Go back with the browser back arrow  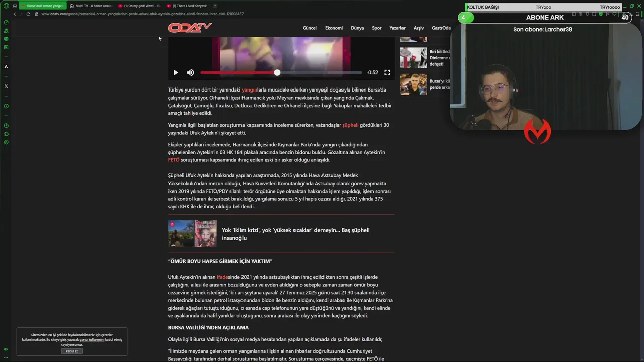coord(15,14)
